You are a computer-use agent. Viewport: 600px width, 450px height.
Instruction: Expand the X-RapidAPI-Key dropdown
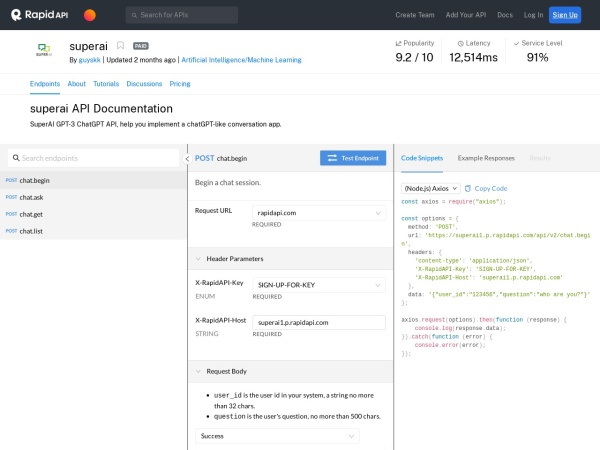coord(318,284)
